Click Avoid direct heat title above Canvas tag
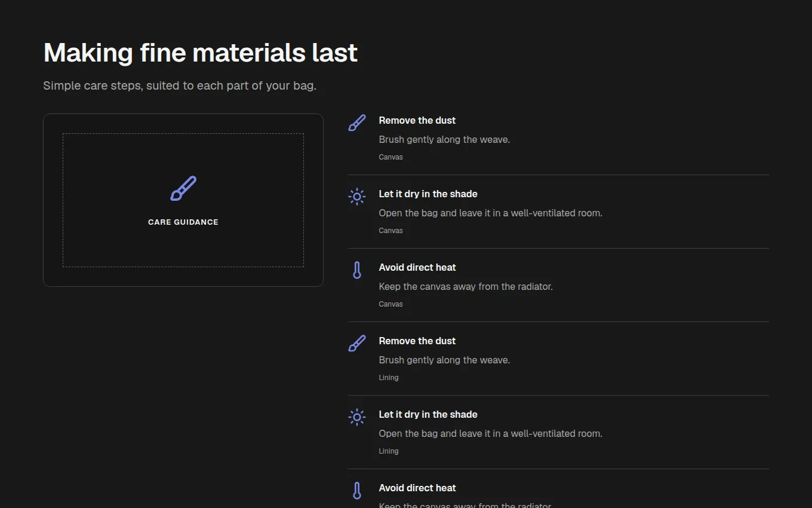This screenshot has width=812, height=508. 417,267
